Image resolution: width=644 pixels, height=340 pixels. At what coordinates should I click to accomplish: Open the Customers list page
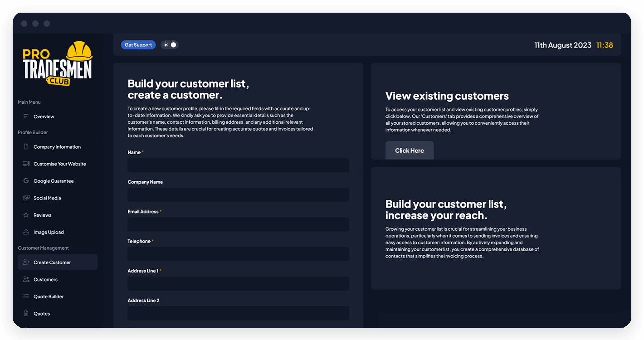click(x=58, y=280)
